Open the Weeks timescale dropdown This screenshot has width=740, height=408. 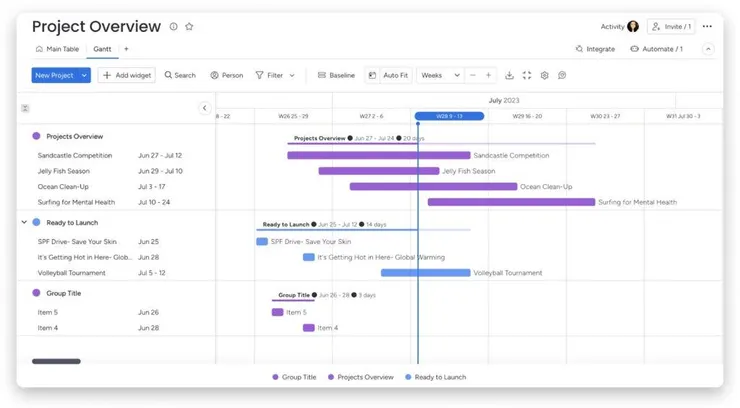coord(440,75)
